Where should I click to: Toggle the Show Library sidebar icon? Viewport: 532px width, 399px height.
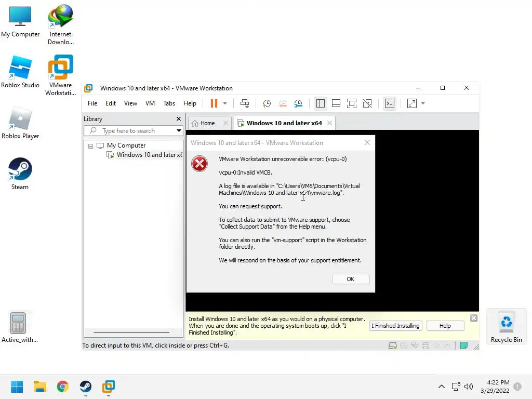pyautogui.click(x=320, y=103)
